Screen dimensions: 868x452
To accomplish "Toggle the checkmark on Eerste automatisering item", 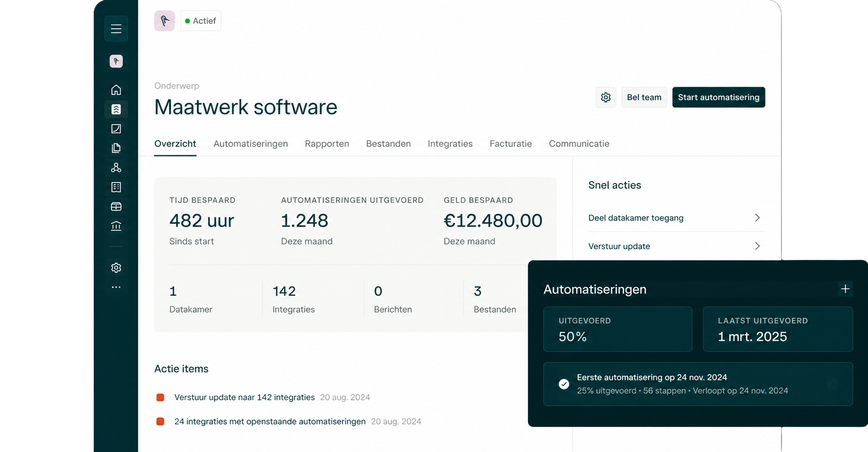I will click(564, 384).
